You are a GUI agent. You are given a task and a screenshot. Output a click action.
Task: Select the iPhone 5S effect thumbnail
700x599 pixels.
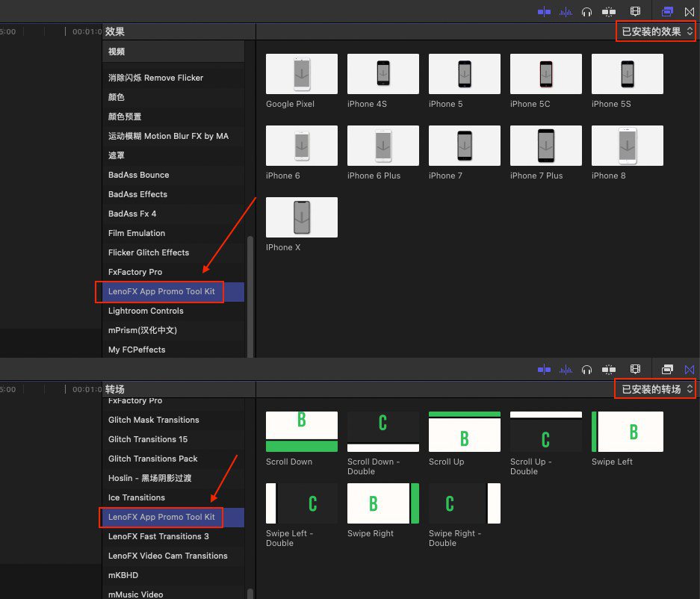tap(628, 74)
